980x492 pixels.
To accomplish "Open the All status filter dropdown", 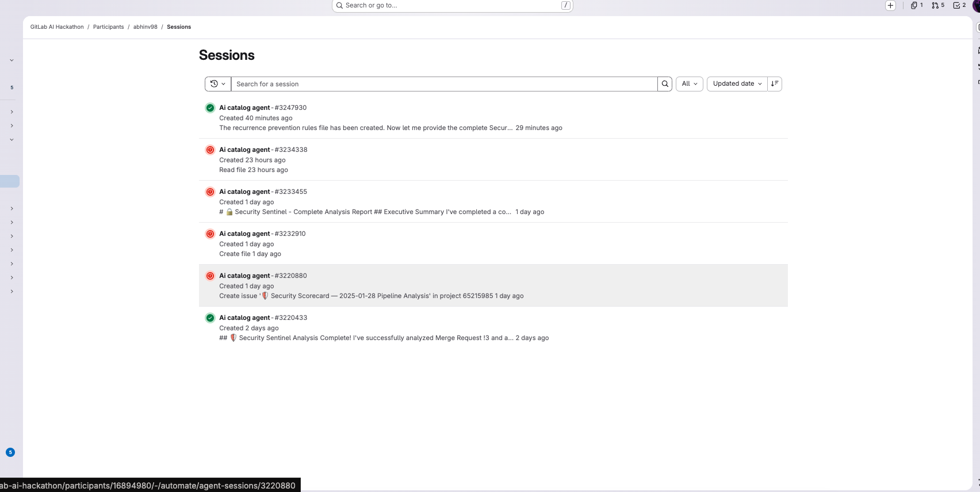I will tap(689, 84).
